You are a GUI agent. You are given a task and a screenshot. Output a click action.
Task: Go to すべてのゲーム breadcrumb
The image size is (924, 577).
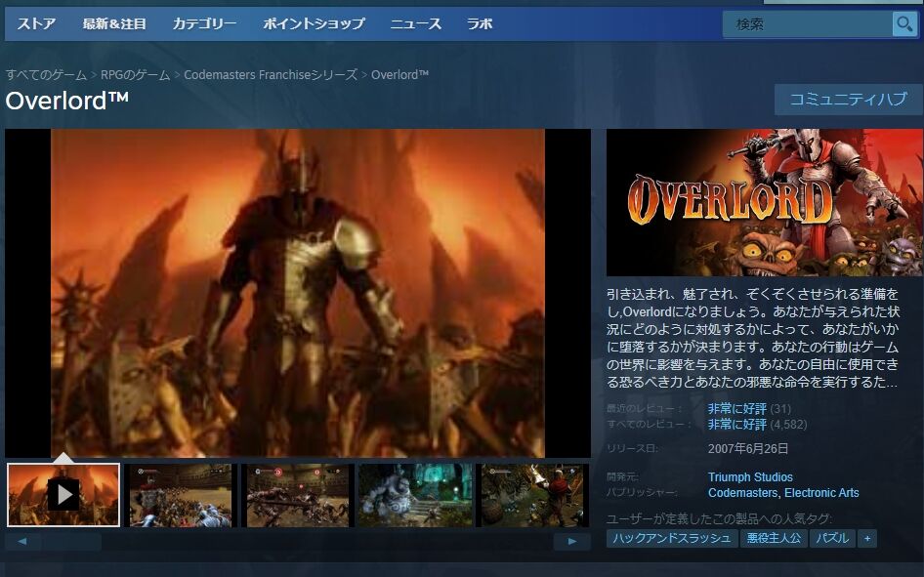[46, 75]
